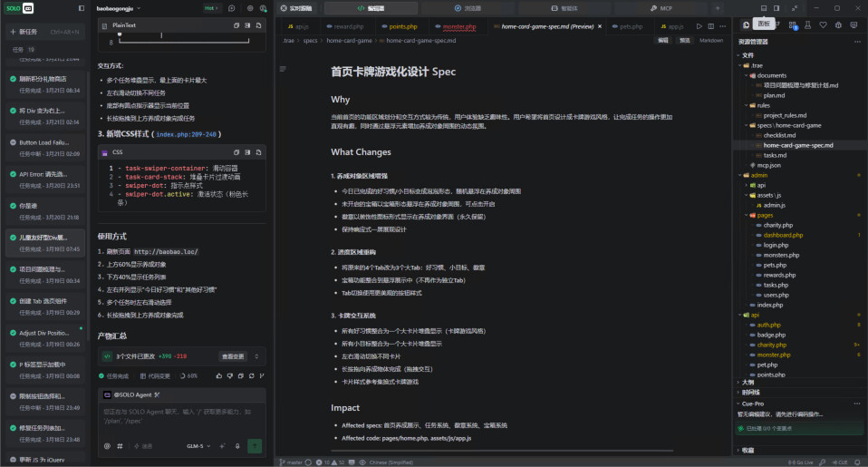
Task: Open the extensions icon with badge
Action: (x=793, y=25)
